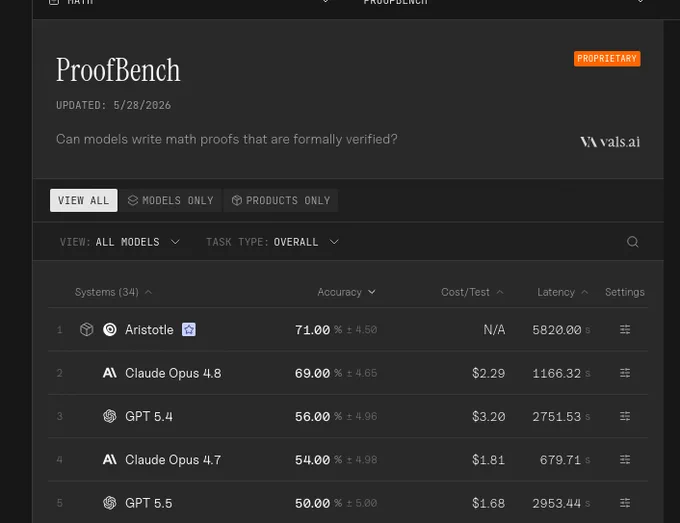Open the Task Type: Overall dropdown
Screen dimensions: 680x523
(x=272, y=242)
